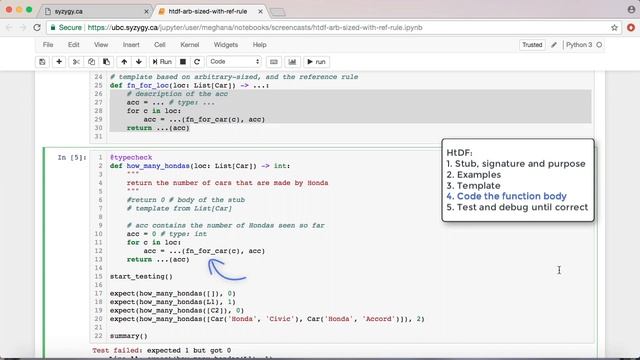Click 'return ...(acc)' on line 13
Viewport: 640px width, 360px height.
coord(158,260)
